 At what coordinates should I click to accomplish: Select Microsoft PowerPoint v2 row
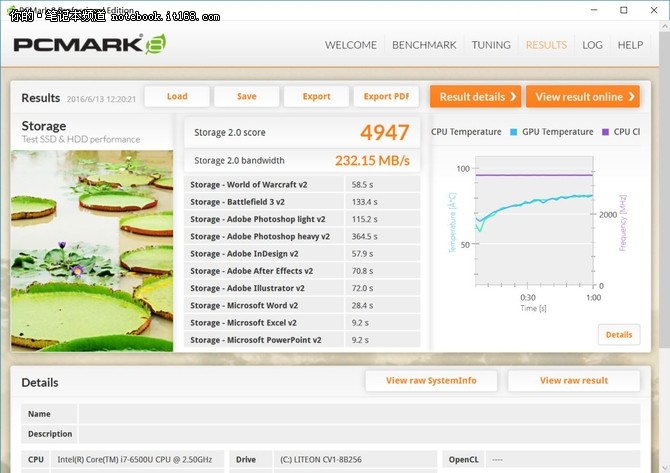302,339
